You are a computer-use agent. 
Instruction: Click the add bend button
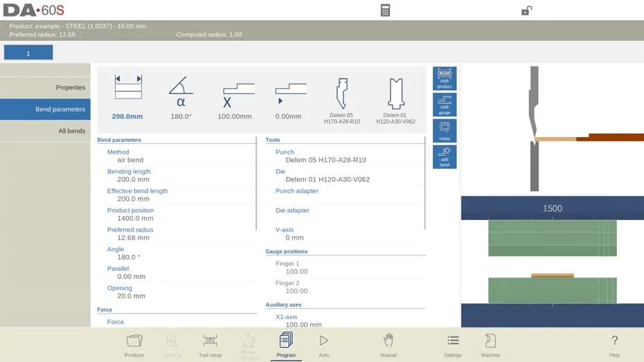[445, 157]
